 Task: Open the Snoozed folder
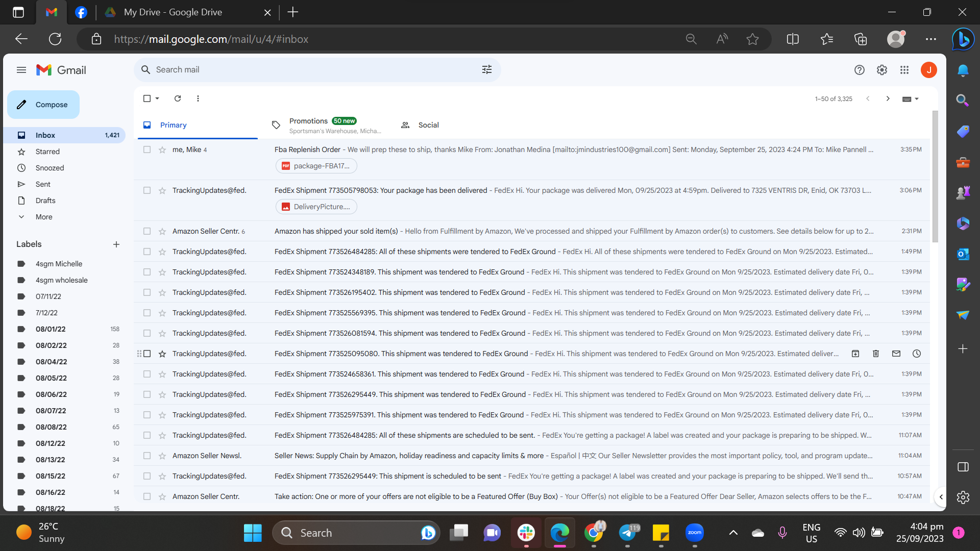50,168
